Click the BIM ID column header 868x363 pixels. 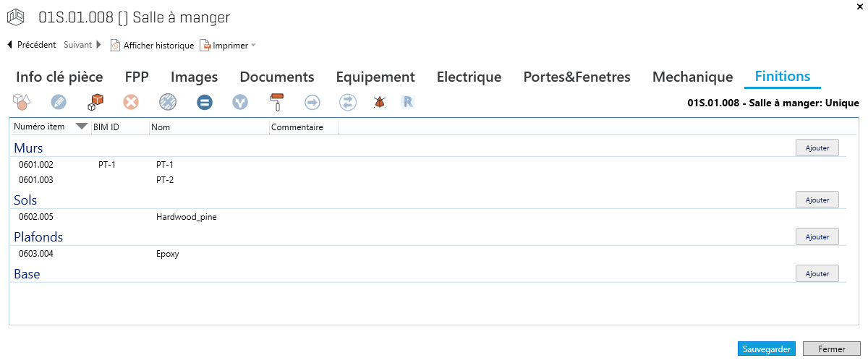pos(120,127)
